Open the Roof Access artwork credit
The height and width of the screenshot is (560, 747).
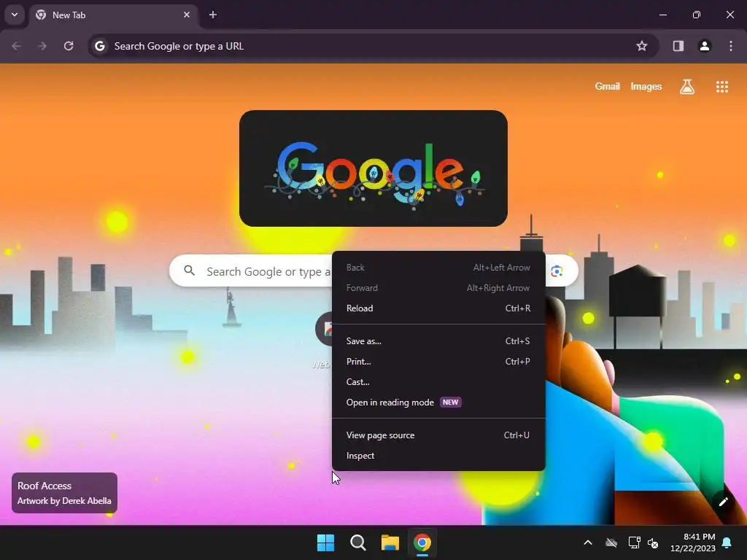tap(64, 493)
